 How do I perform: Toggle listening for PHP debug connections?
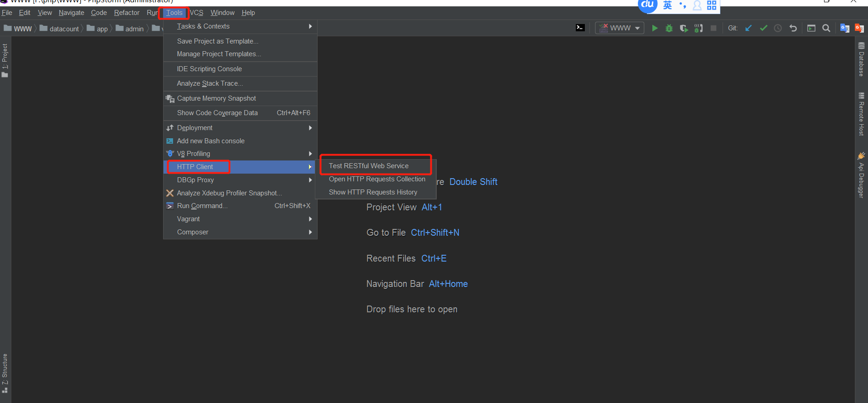699,28
